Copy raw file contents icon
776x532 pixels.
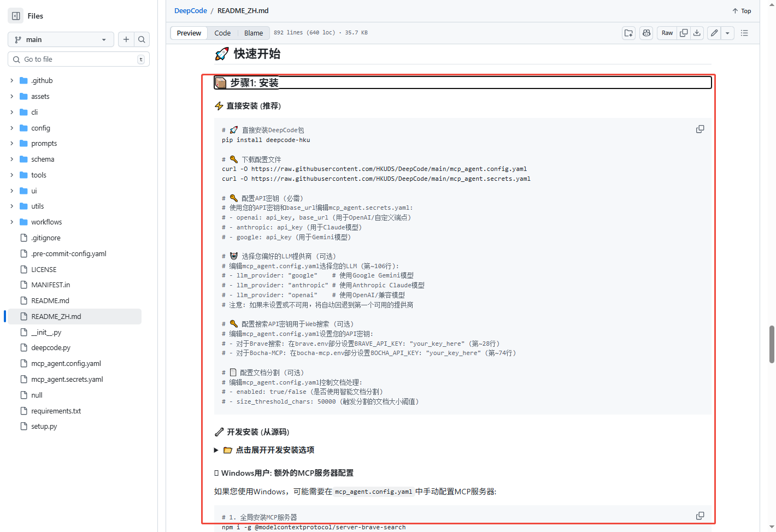click(684, 33)
